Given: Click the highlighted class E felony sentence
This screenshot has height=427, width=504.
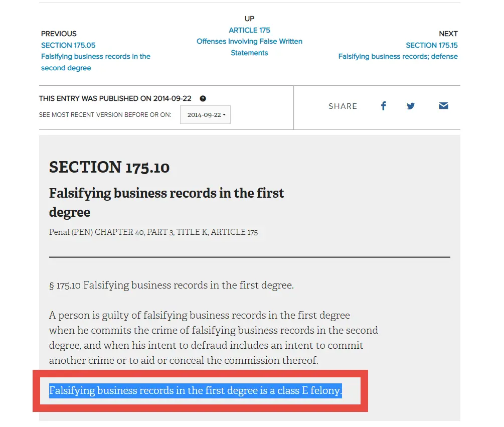Looking at the screenshot, I should tap(195, 391).
